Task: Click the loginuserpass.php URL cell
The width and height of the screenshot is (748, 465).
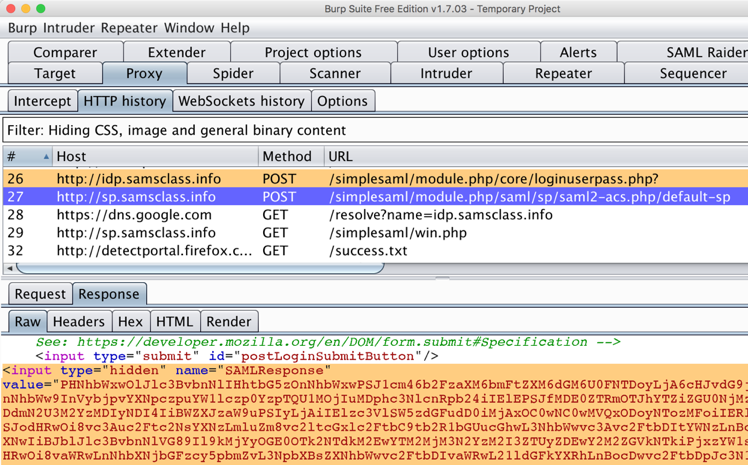Action: [493, 179]
